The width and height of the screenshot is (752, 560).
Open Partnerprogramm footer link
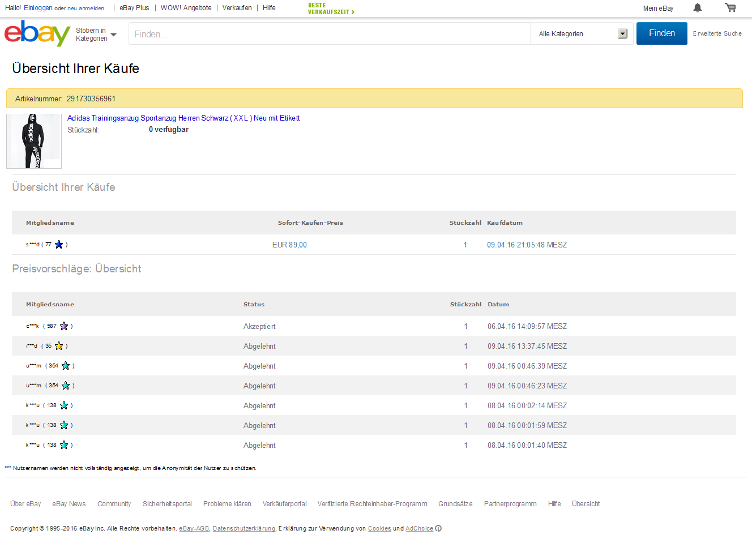[510, 504]
